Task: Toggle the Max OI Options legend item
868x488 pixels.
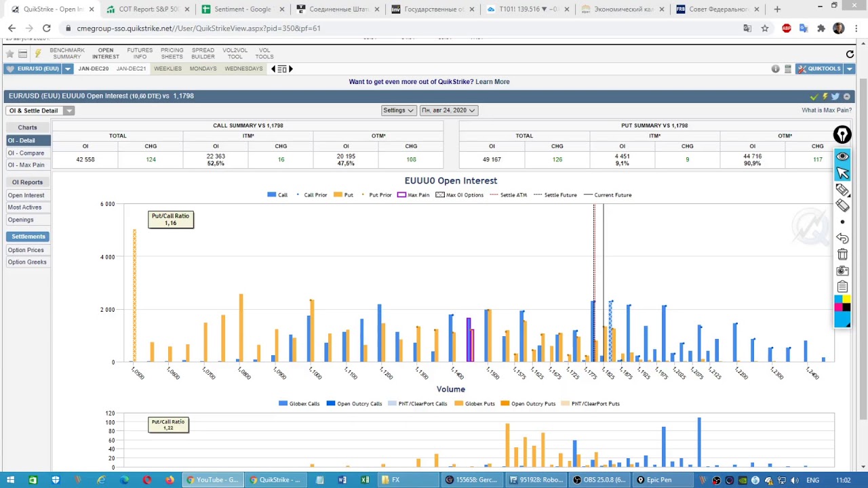Action: click(x=460, y=195)
